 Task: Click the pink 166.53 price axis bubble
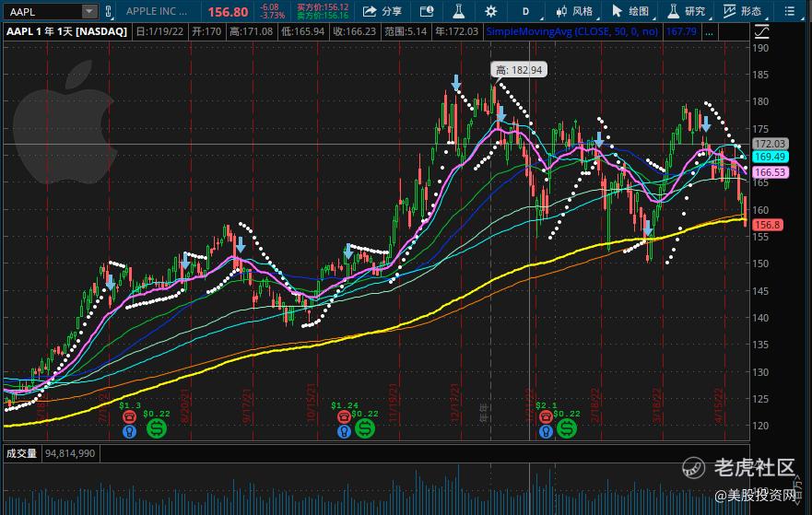click(x=770, y=172)
